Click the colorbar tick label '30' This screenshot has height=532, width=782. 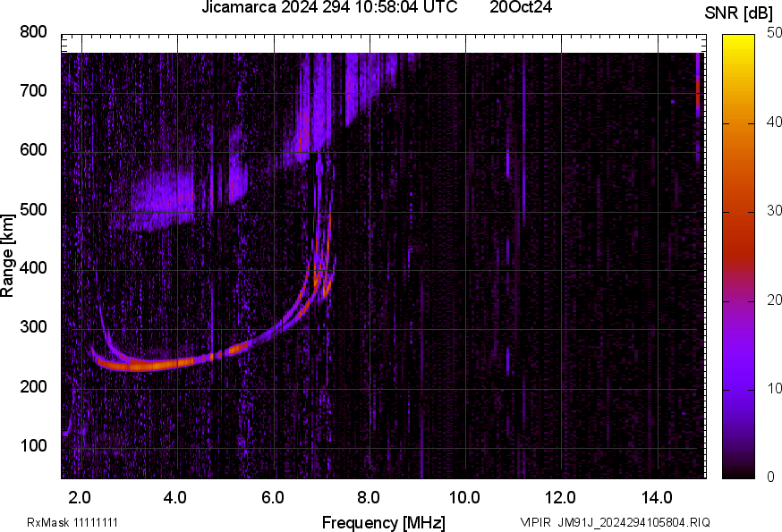(774, 211)
